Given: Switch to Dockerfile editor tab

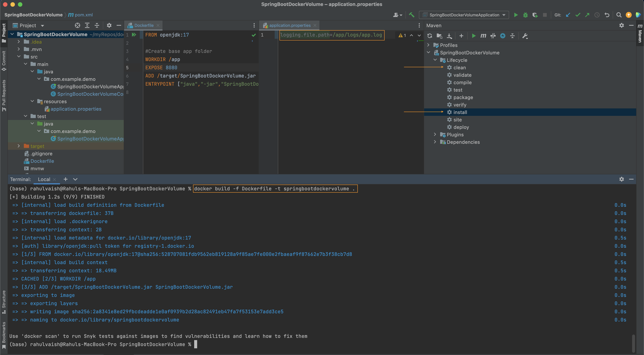Looking at the screenshot, I should click(x=144, y=26).
